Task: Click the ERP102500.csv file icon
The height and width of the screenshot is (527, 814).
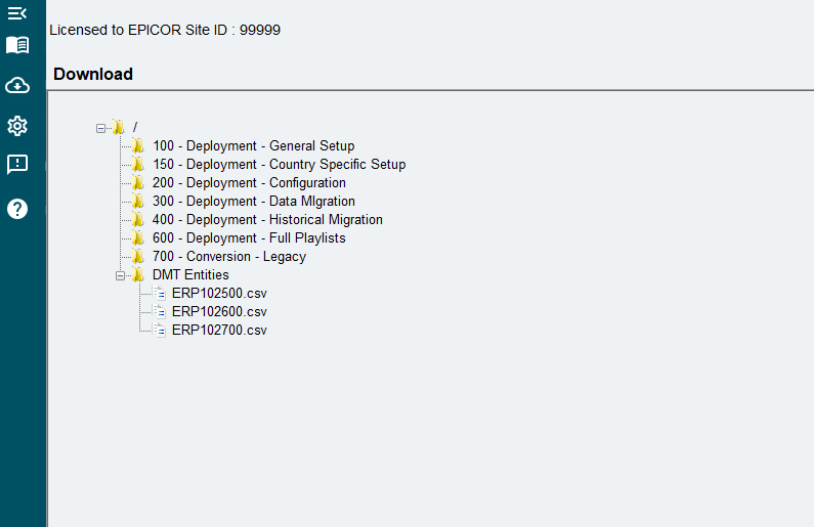Action: pos(160,293)
